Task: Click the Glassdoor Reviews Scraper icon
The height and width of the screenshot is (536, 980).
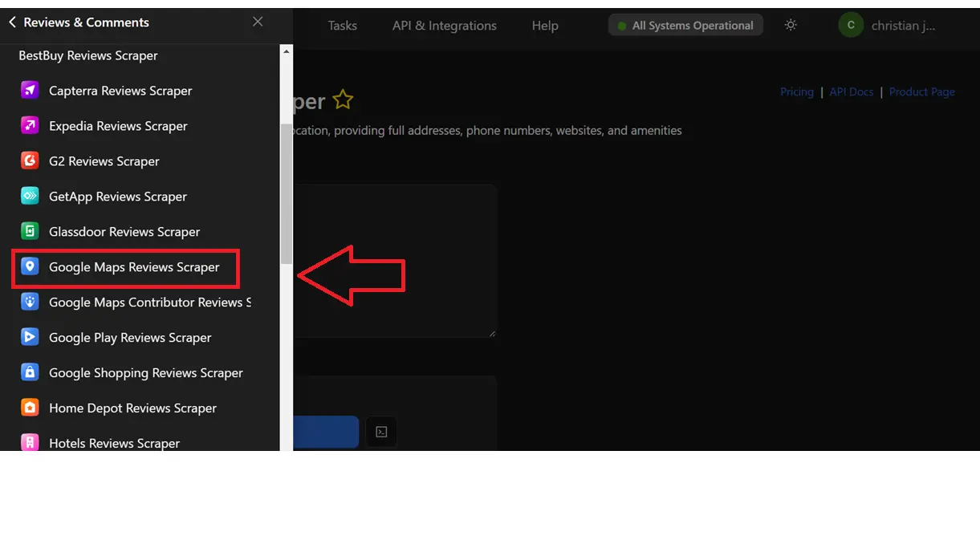Action: pyautogui.click(x=30, y=232)
